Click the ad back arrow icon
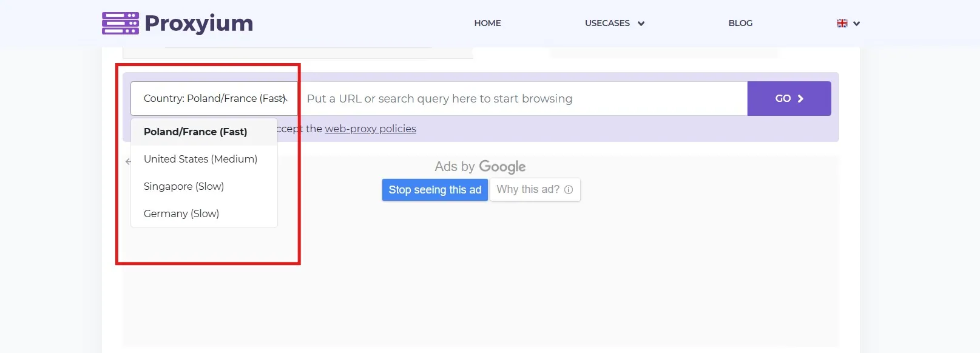The image size is (980, 353). pyautogui.click(x=128, y=161)
